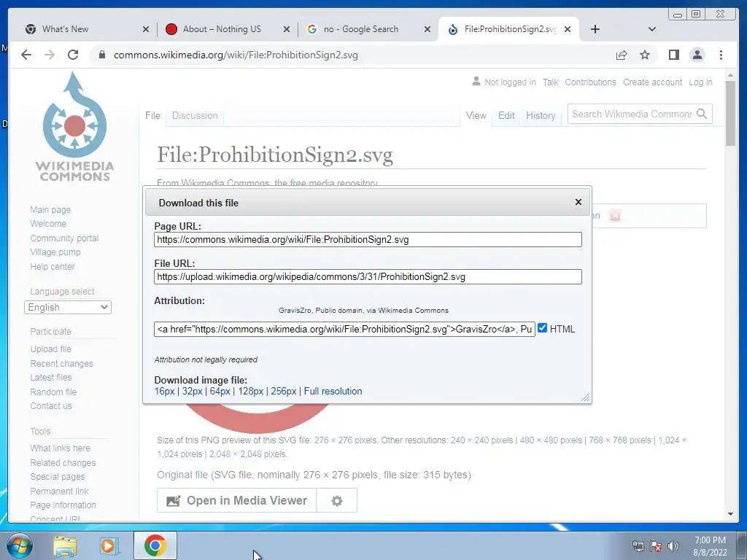Open Media Viewer settings gear
Screen dimensions: 747x560
337,500
